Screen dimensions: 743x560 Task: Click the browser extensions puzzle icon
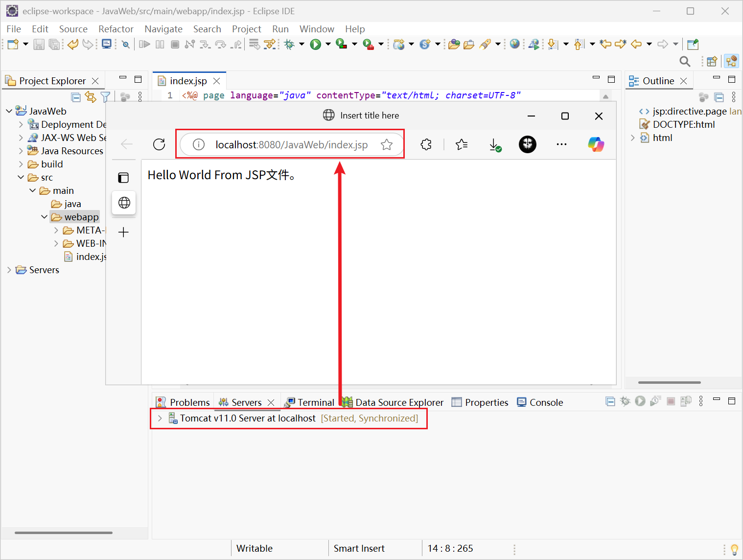point(426,144)
